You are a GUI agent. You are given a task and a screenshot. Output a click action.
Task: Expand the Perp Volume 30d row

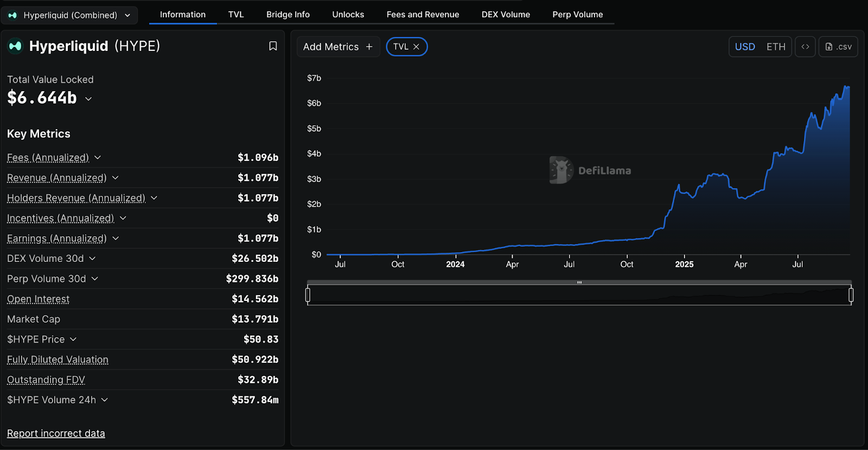(x=95, y=279)
